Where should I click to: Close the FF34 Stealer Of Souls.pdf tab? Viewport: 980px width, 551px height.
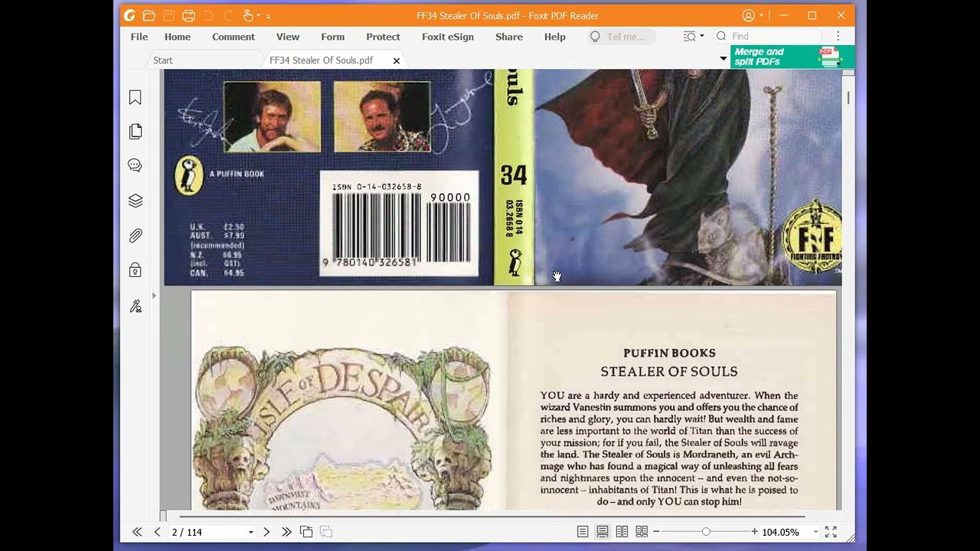tap(397, 60)
